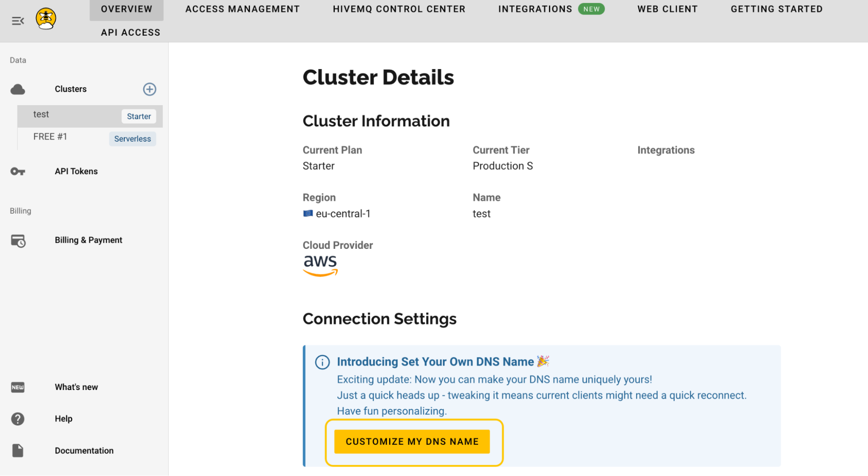868x476 pixels.
Task: Click the Serverless plan badge
Action: pos(132,139)
